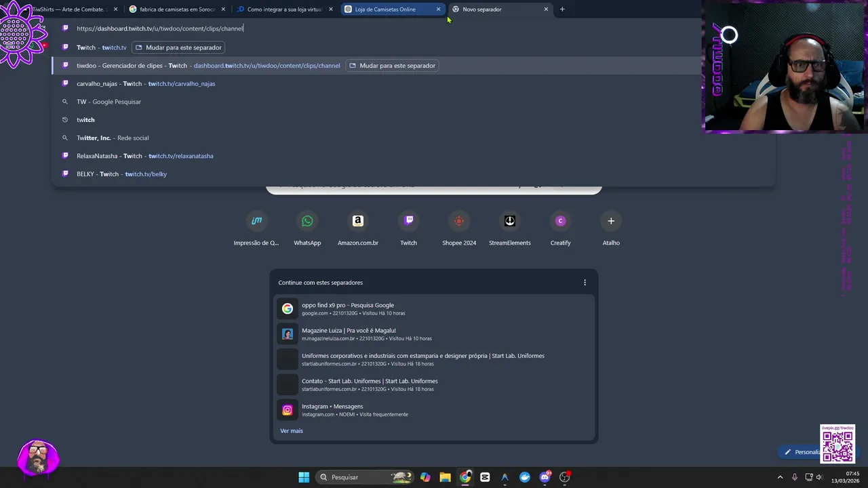Image resolution: width=868 pixels, height=488 pixels.
Task: Open the new tab plus button
Action: click(562, 9)
